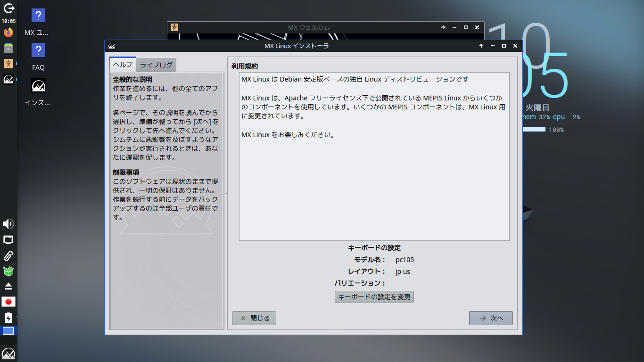
Task: Click the MX Linux をお楽しみください line
Action: coord(288,135)
